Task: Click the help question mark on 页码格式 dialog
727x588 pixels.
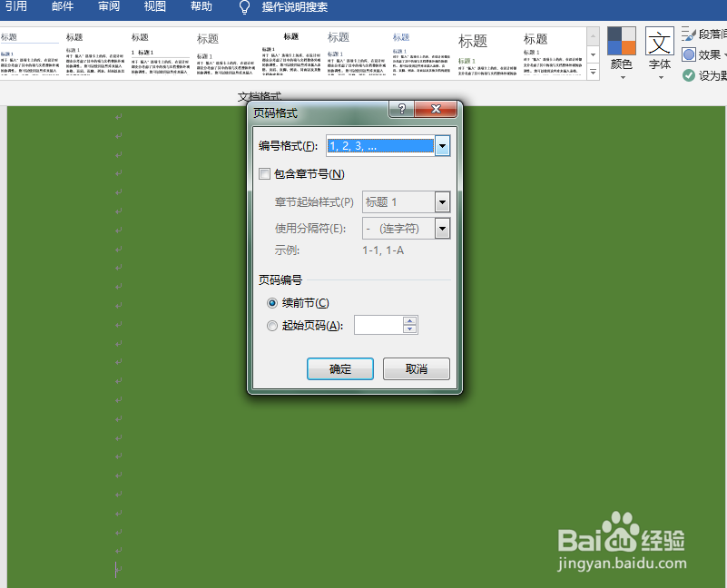Action: 401,109
